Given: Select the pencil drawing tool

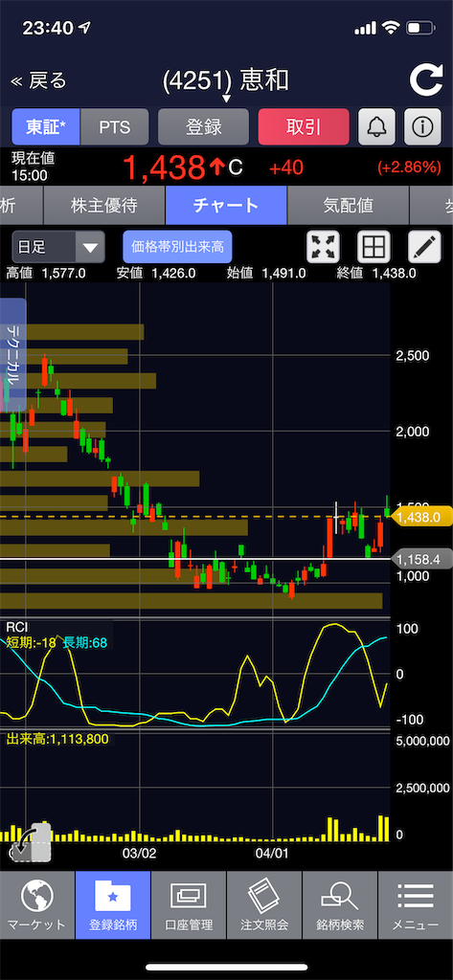Looking at the screenshot, I should click(424, 247).
